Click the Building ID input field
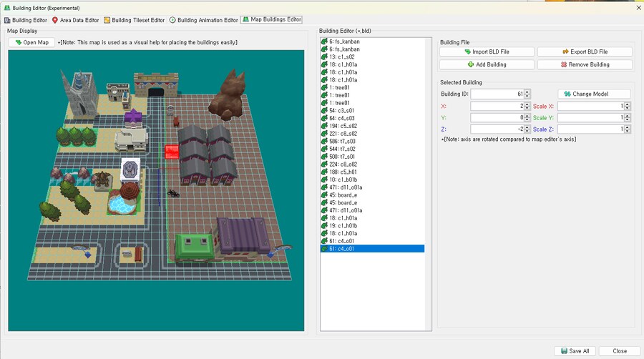 pos(497,94)
